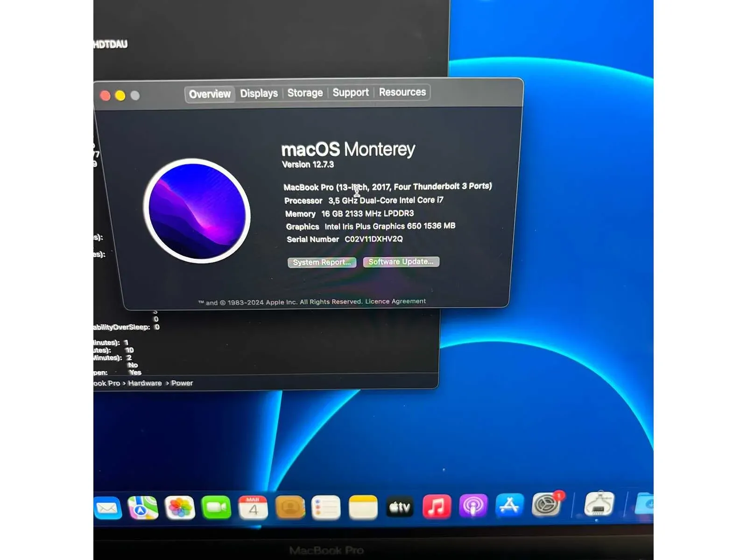Viewport: 747px width, 560px height.
Task: Minimize the About This Mac window
Action: (120, 96)
